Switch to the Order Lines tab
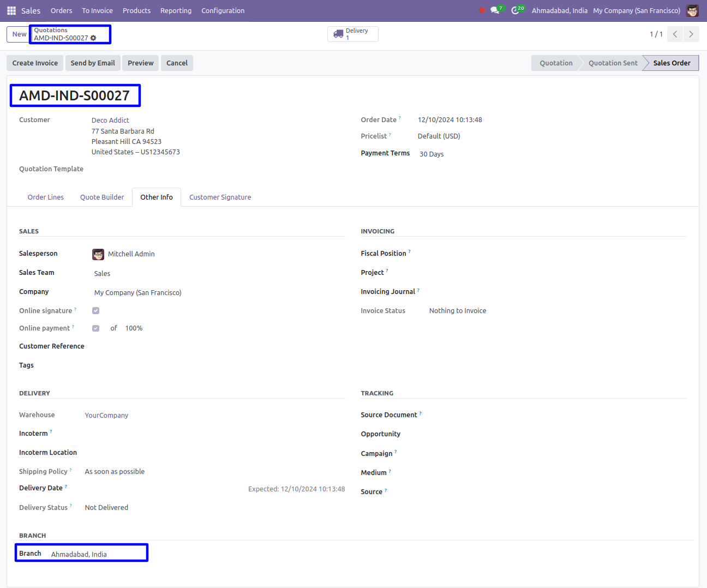This screenshot has width=707, height=588. pyautogui.click(x=46, y=197)
